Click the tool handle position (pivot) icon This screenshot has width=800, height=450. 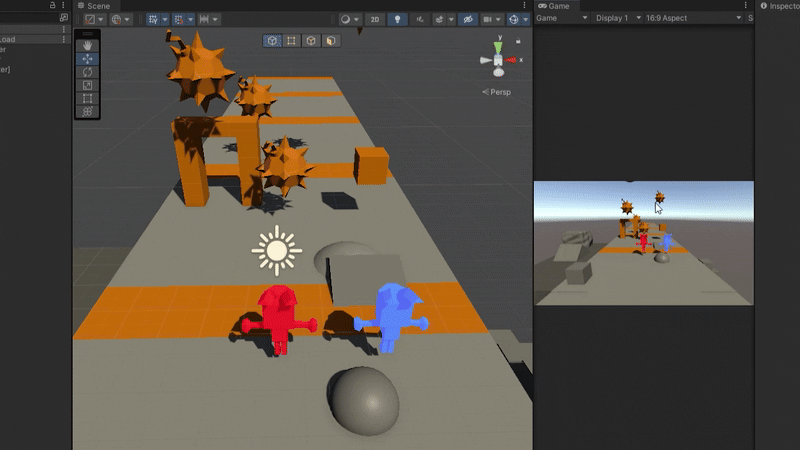(90, 19)
